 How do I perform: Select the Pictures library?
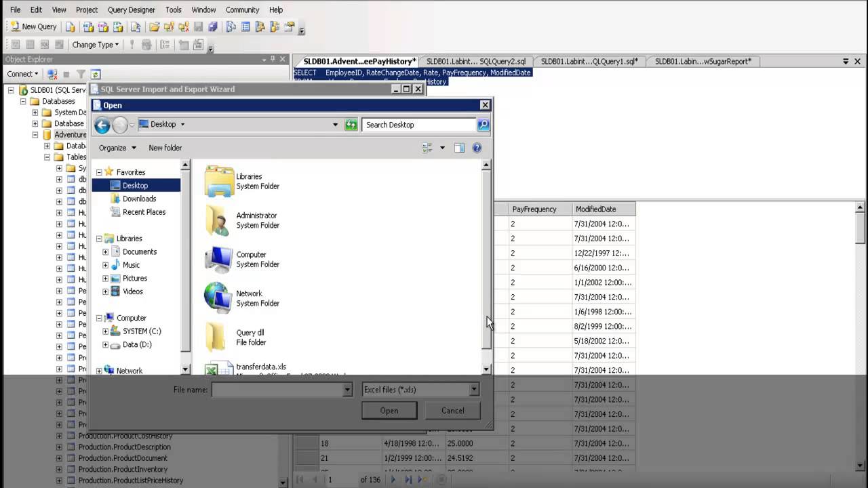[134, 279]
